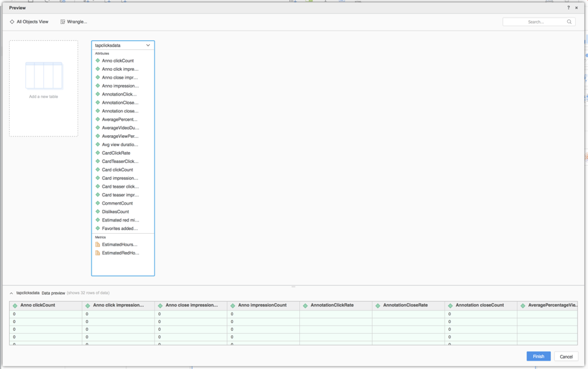
Task: Click the AnnotationClickRate column header
Action: tap(332, 305)
